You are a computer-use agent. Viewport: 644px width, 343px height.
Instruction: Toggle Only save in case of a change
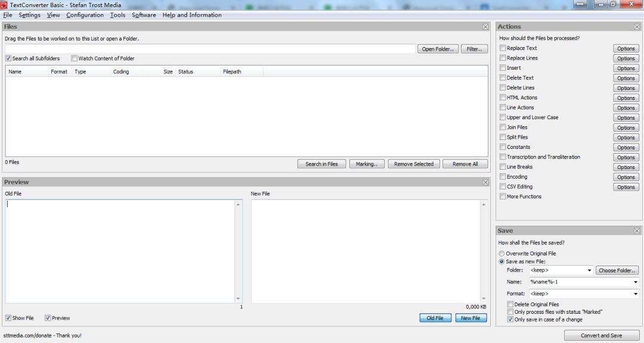(x=510, y=319)
